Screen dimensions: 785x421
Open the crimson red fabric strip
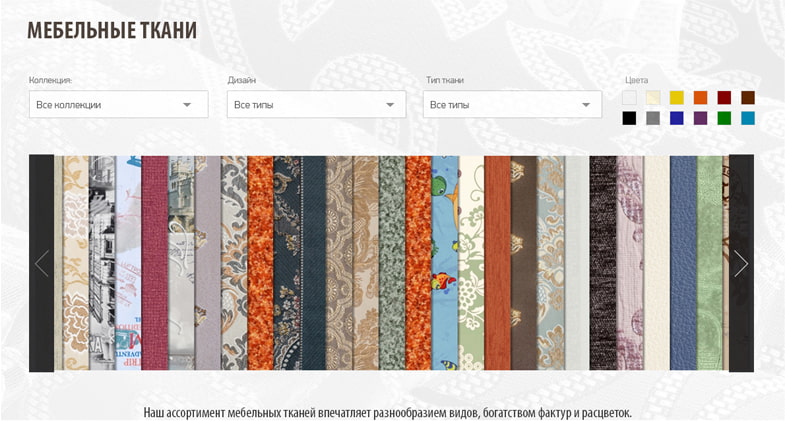click(155, 263)
